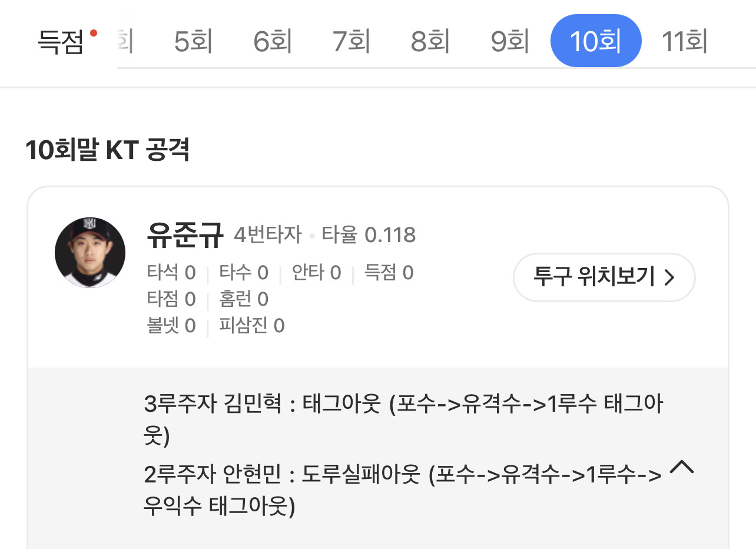
Task: Click the player name 유준규
Action: (x=185, y=235)
